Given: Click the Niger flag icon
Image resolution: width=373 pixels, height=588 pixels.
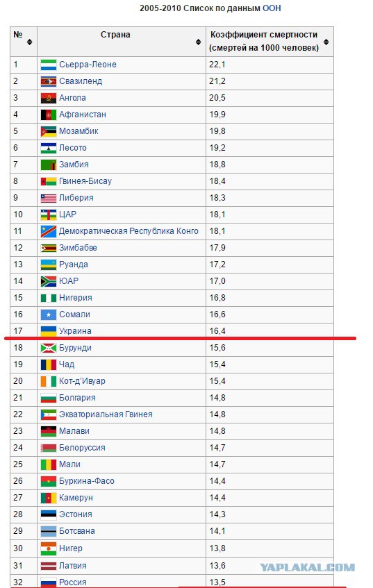Looking at the screenshot, I should (49, 548).
